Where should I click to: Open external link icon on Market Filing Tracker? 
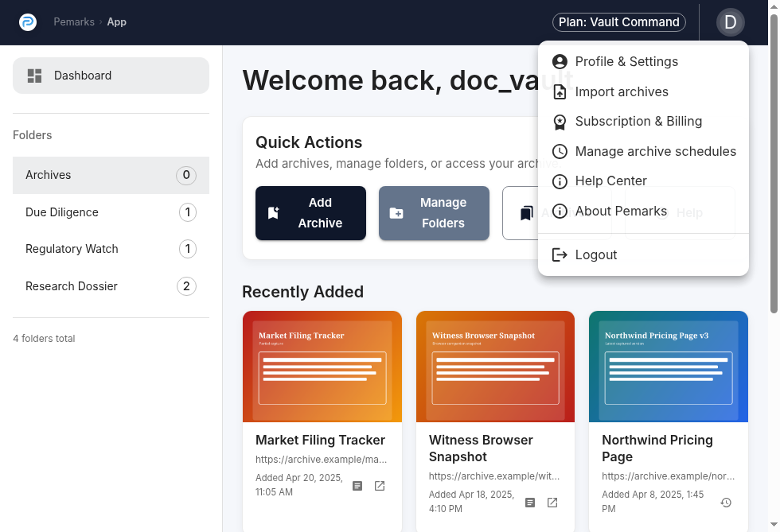[x=380, y=486]
